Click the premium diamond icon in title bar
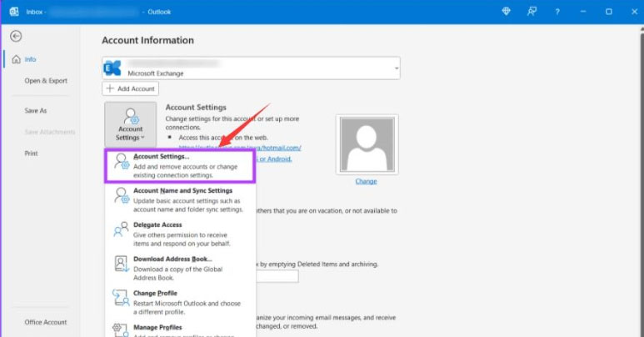 pyautogui.click(x=506, y=12)
